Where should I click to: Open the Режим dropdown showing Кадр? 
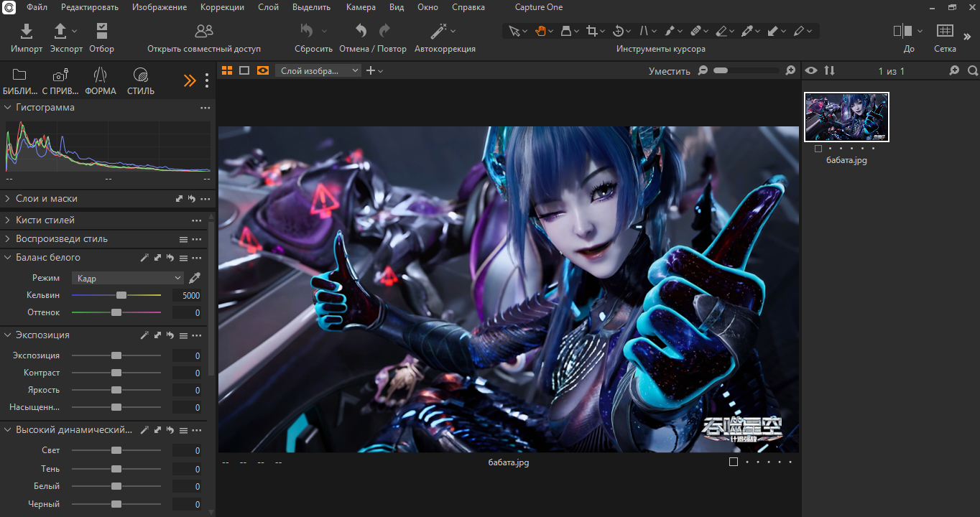click(x=128, y=278)
